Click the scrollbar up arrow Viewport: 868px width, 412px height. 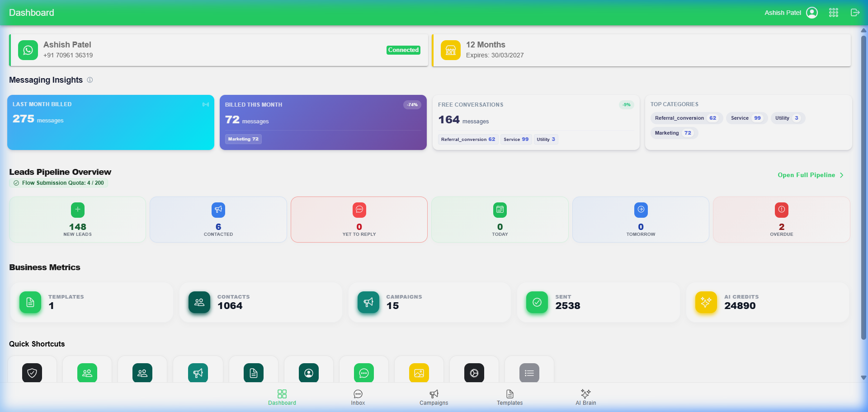(863, 30)
